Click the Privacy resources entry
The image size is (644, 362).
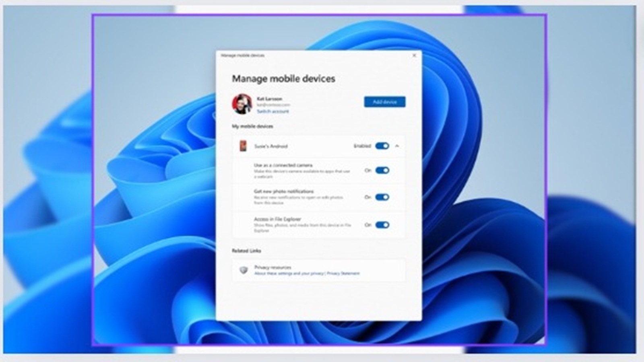pyautogui.click(x=272, y=267)
